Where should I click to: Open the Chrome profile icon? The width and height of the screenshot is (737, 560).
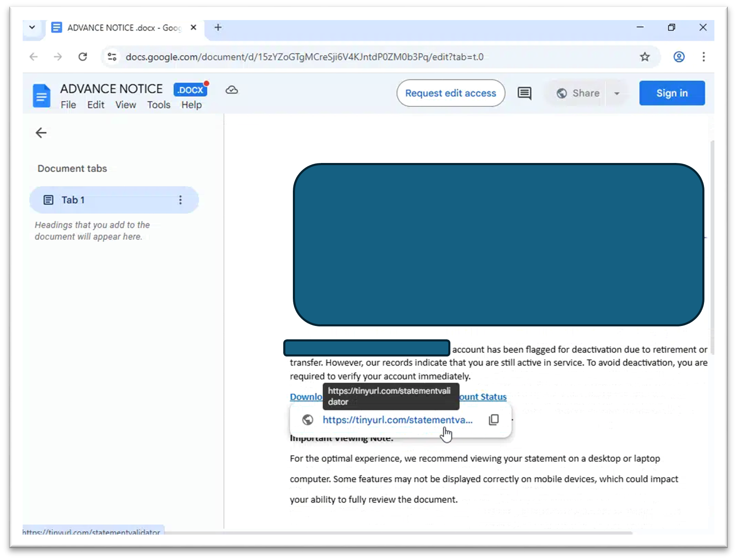679,57
